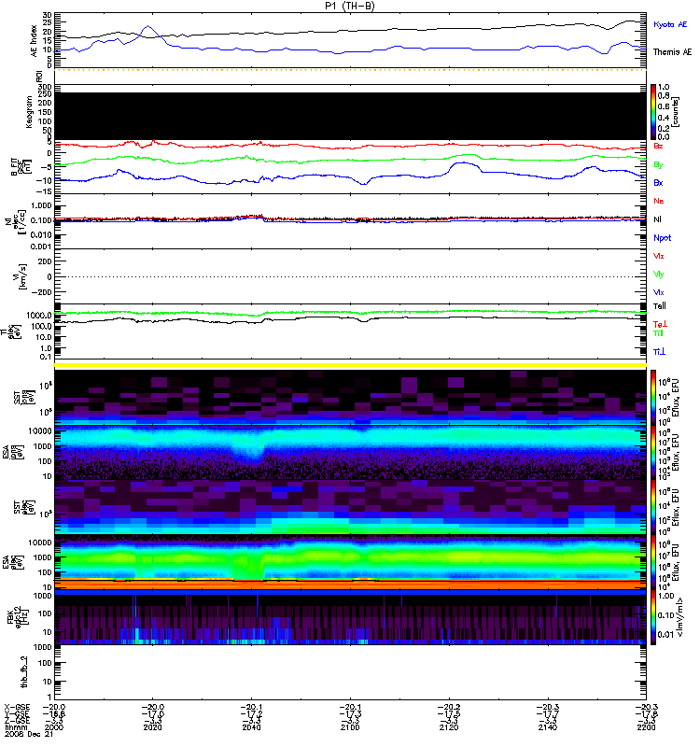Click the yellow bar above SST panel
Image resolution: width=700 pixels, height=747 pixels.
(350, 365)
